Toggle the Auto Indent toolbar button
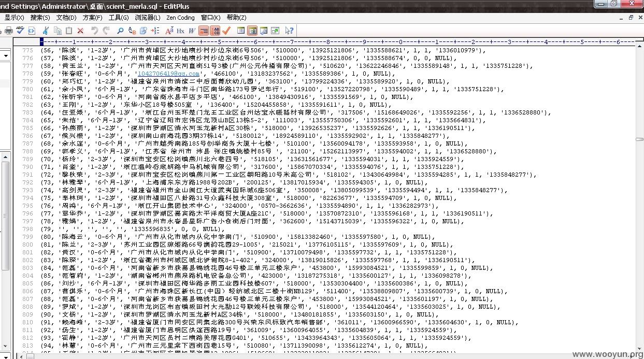This screenshot has height=359, width=644. pyautogui.click(x=204, y=31)
